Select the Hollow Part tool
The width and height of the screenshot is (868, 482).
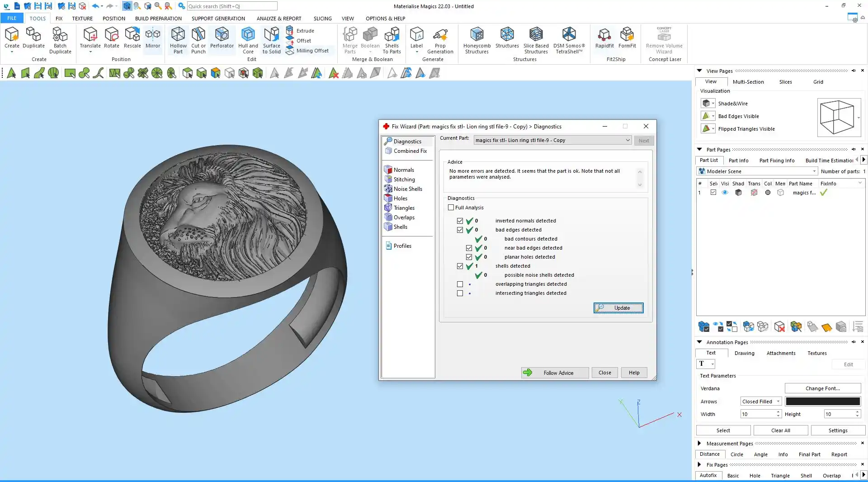[x=178, y=40]
